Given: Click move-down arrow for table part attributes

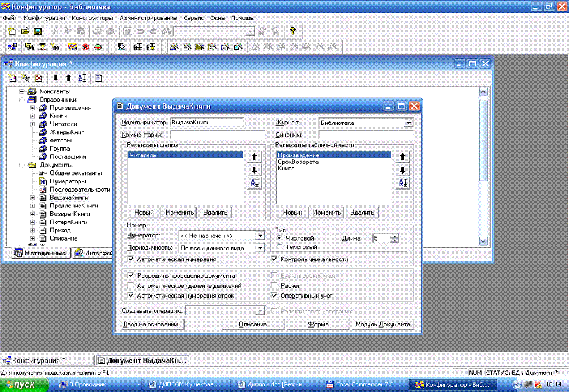Looking at the screenshot, I should (x=402, y=170).
